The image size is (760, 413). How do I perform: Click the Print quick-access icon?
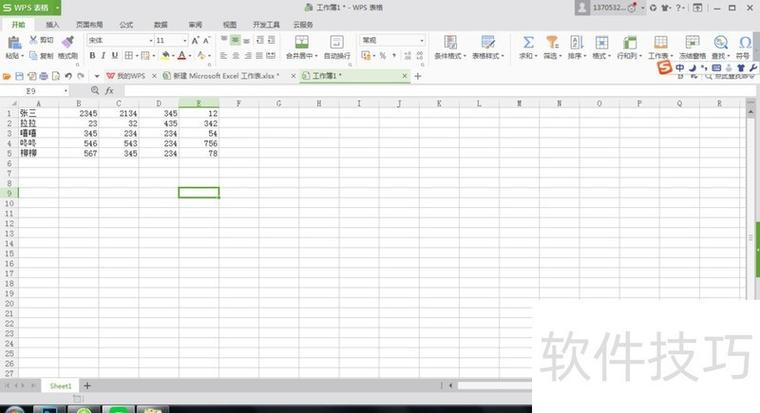[x=44, y=76]
